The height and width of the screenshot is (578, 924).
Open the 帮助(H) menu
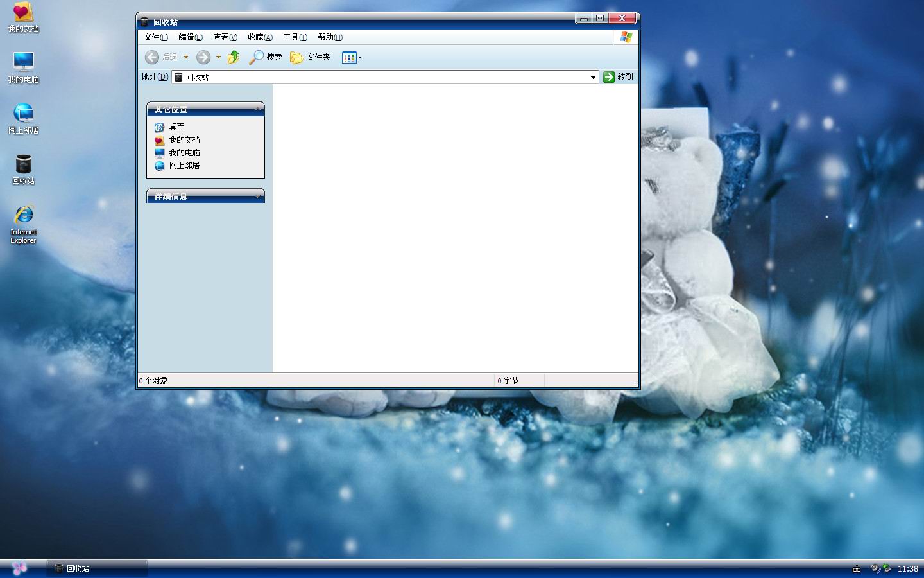(330, 37)
